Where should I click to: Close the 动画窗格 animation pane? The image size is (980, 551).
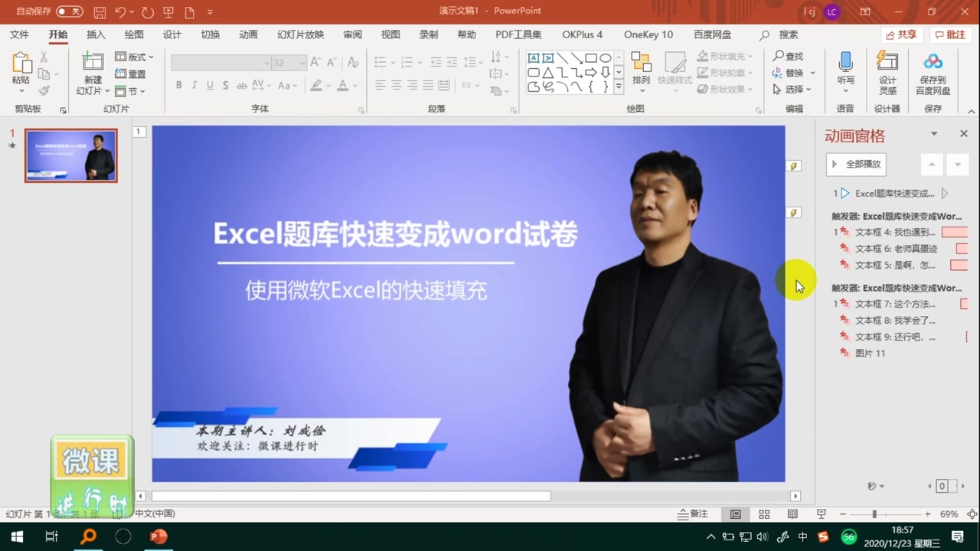click(x=964, y=134)
